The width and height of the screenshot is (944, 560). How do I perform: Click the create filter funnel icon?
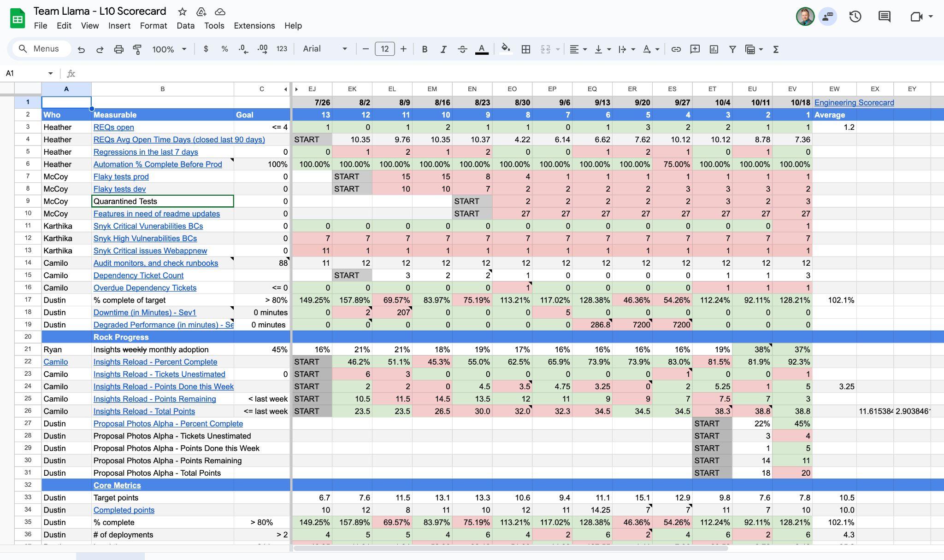point(732,49)
